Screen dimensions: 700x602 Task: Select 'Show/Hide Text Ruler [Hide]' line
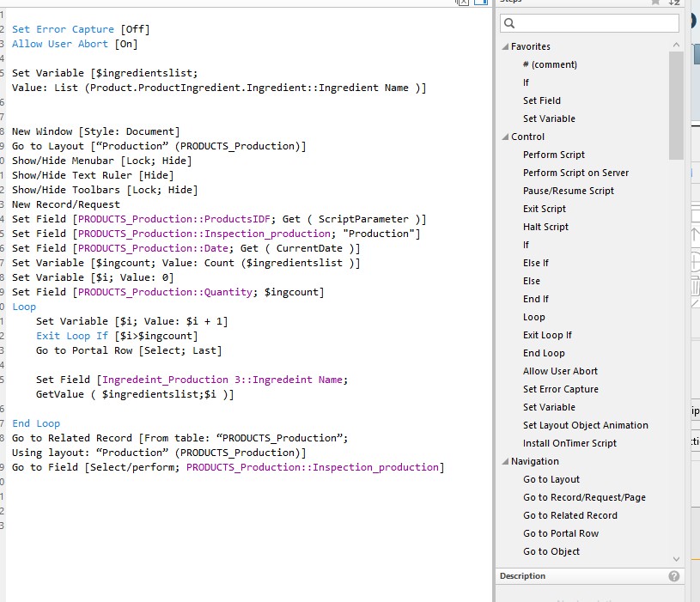tap(93, 175)
